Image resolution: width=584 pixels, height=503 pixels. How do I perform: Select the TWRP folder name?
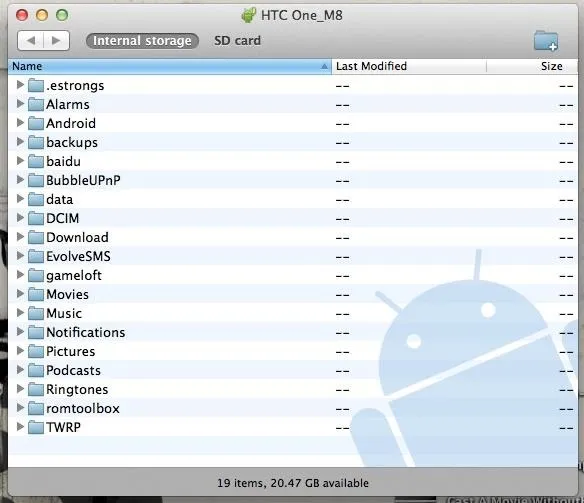[x=63, y=427]
